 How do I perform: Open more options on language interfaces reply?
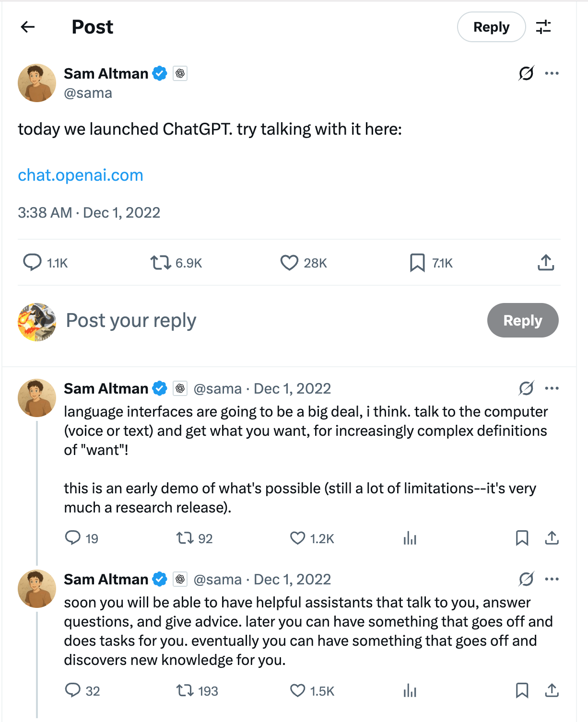pyautogui.click(x=552, y=388)
